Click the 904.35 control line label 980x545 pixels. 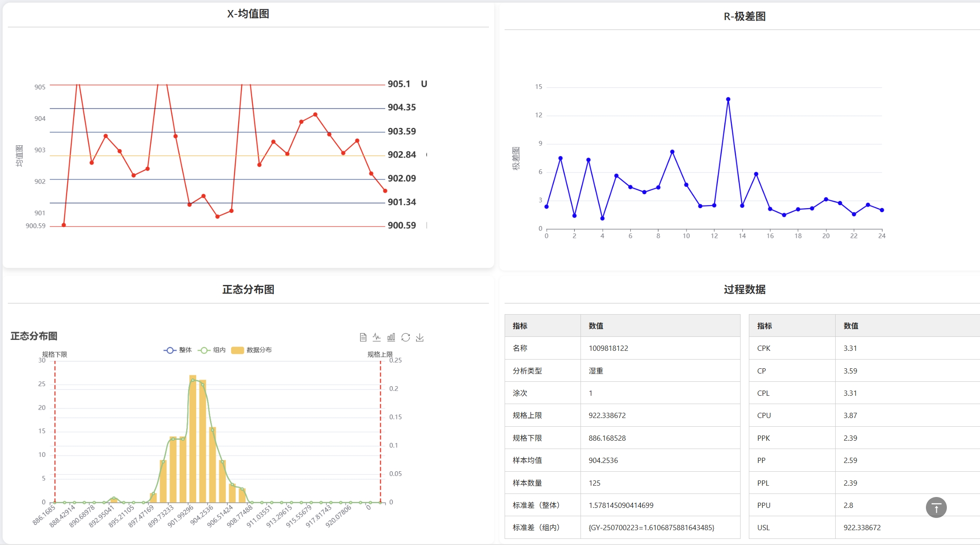pos(402,107)
